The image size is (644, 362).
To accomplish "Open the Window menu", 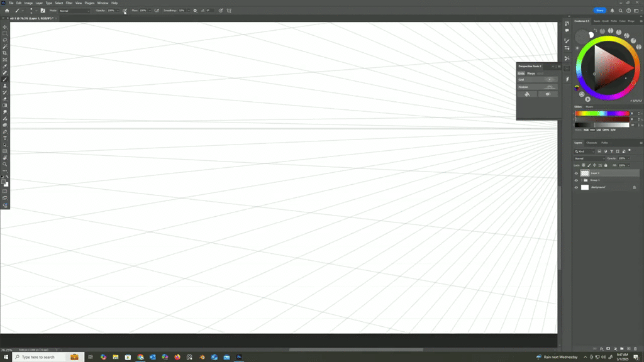I will pos(103,3).
